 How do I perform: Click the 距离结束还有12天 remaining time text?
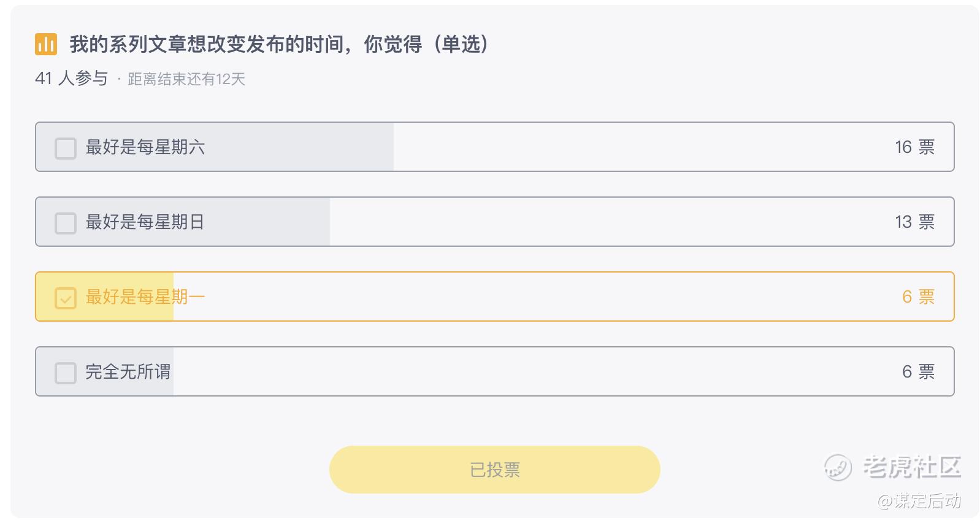186,79
